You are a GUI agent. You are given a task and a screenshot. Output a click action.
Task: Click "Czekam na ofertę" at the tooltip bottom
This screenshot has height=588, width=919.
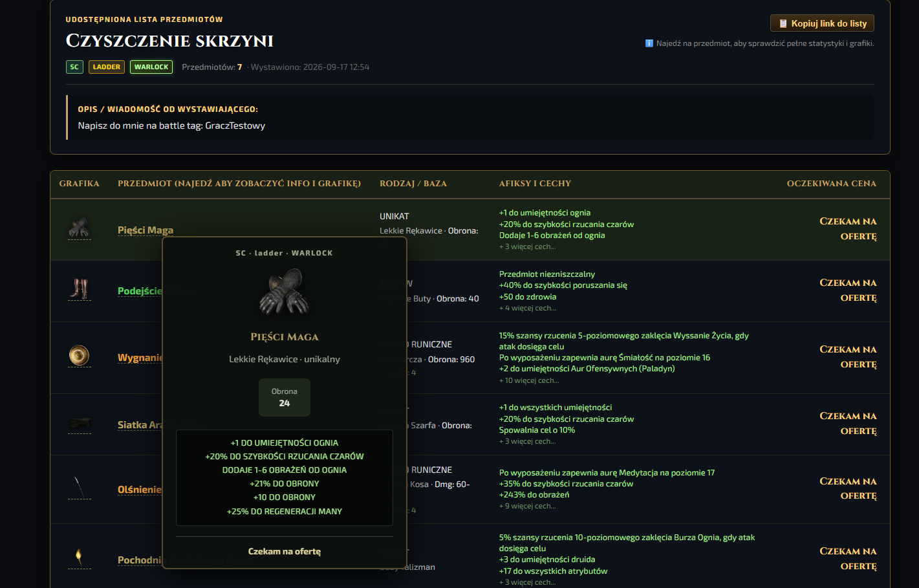285,551
